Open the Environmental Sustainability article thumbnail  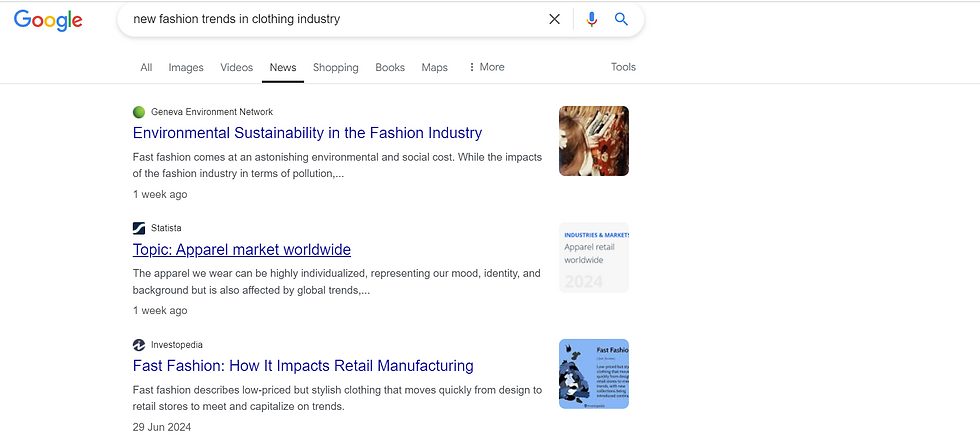594,141
